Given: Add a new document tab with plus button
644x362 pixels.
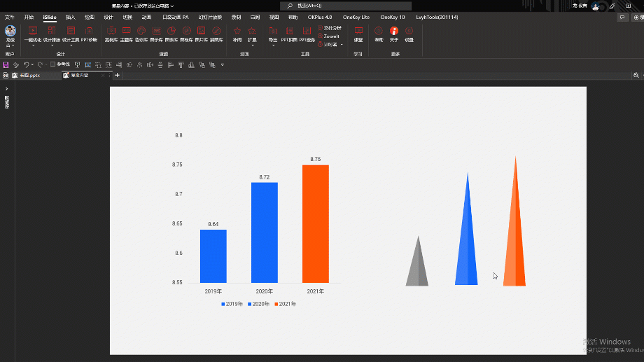Looking at the screenshot, I should pos(117,75).
